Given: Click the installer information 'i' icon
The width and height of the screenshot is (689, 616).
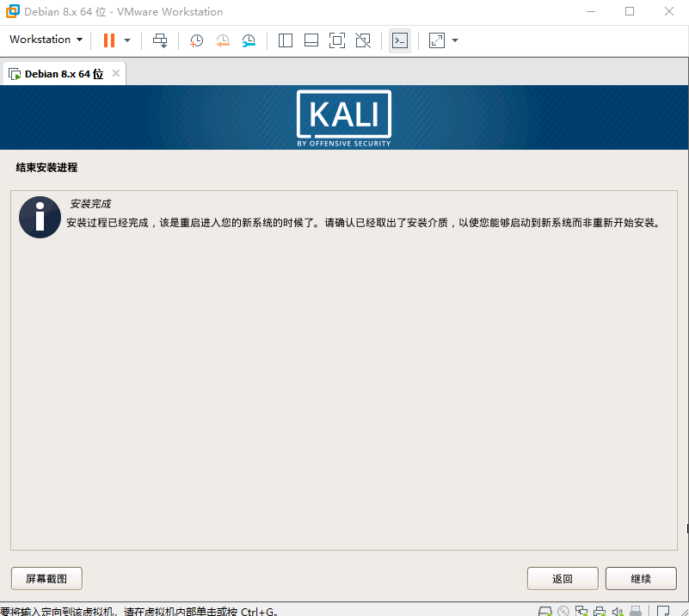Looking at the screenshot, I should (40, 217).
